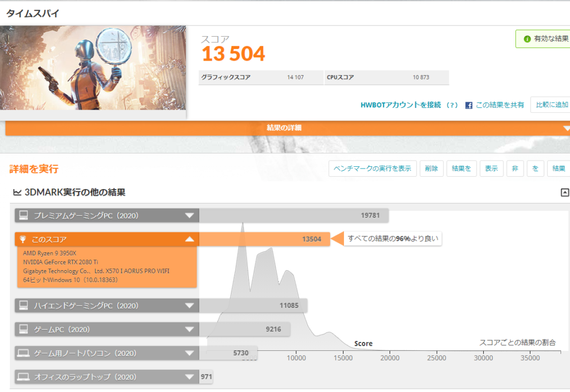Expand プレミアムゲーミングPC (2020) dropdown arrow
570x392 pixels.
coord(189,216)
